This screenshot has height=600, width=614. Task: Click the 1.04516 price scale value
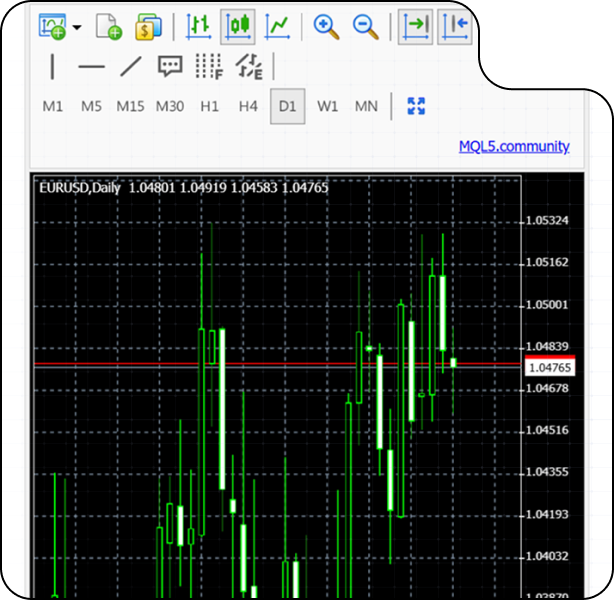coord(547,430)
